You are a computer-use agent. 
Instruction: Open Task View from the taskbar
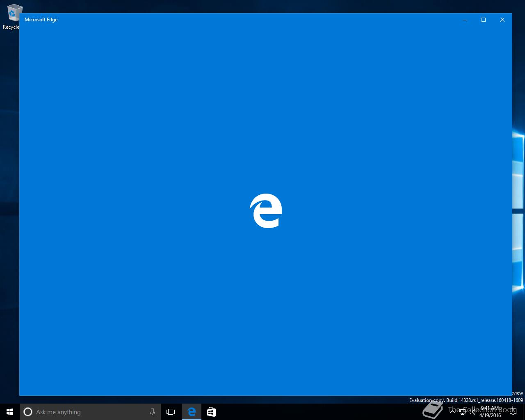pos(171,412)
